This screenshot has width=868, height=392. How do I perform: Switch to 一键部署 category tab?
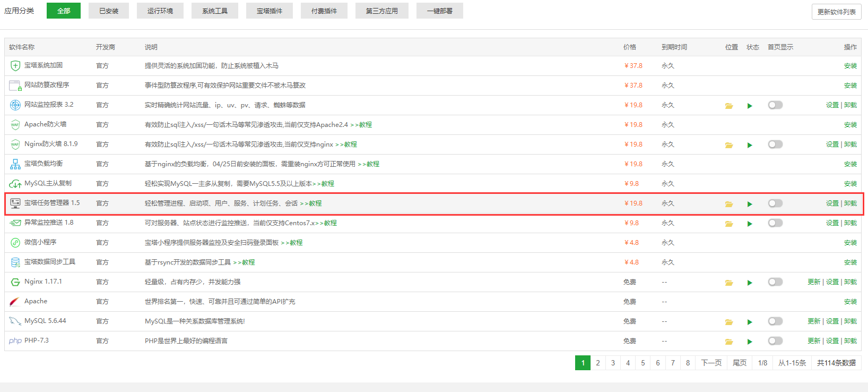(440, 11)
